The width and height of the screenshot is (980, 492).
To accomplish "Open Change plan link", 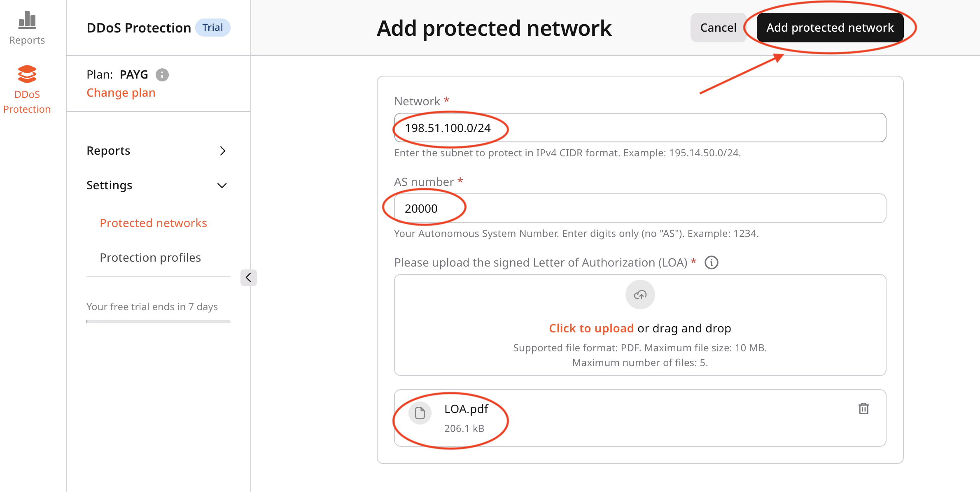I will coord(121,93).
